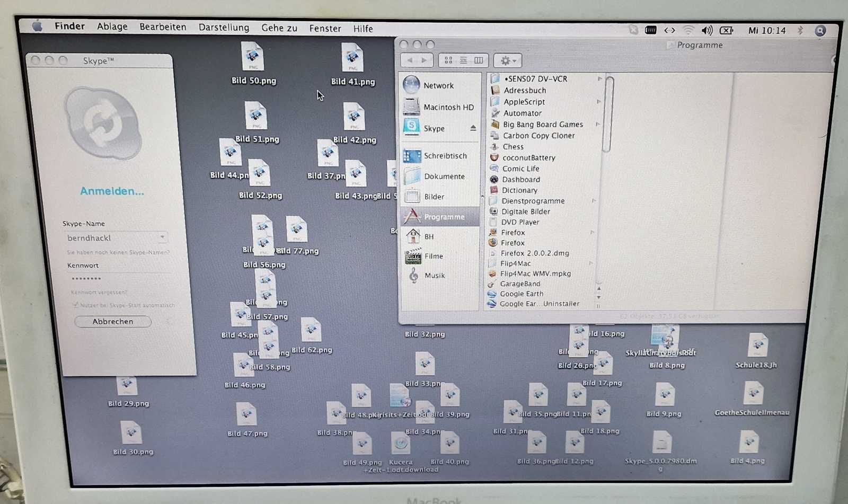Expand the Dienstprogramme folder arrow
This screenshot has width=848, height=504.
(x=594, y=201)
